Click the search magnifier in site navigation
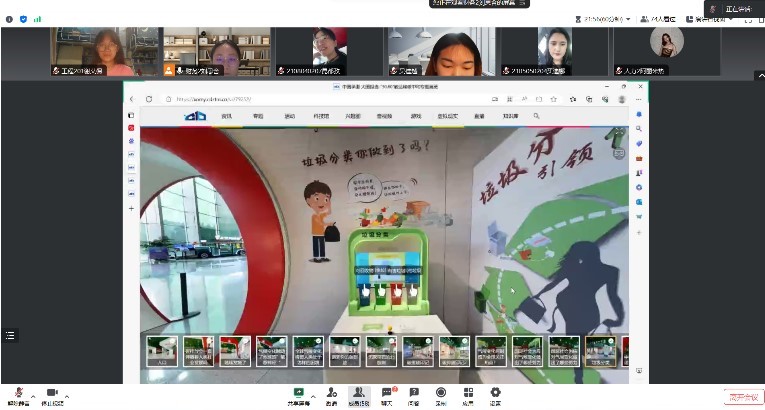This screenshot has height=410, width=765. [x=536, y=116]
